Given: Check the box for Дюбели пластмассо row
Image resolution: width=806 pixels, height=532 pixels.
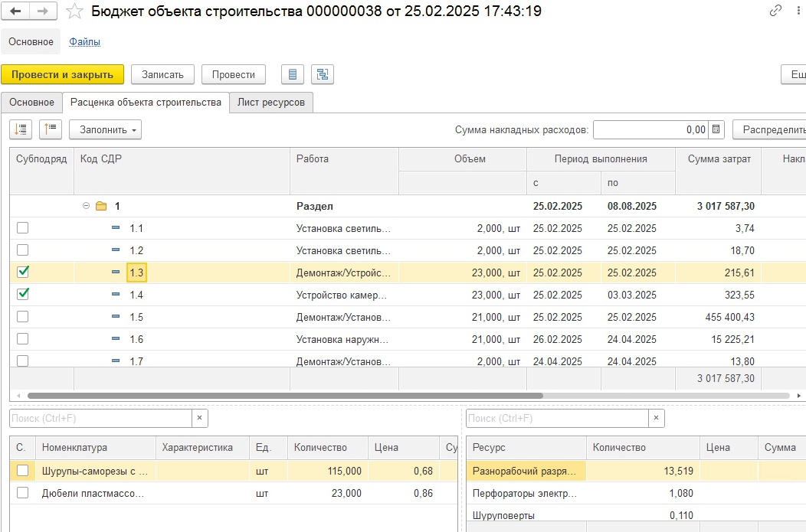Looking at the screenshot, I should [x=23, y=493].
